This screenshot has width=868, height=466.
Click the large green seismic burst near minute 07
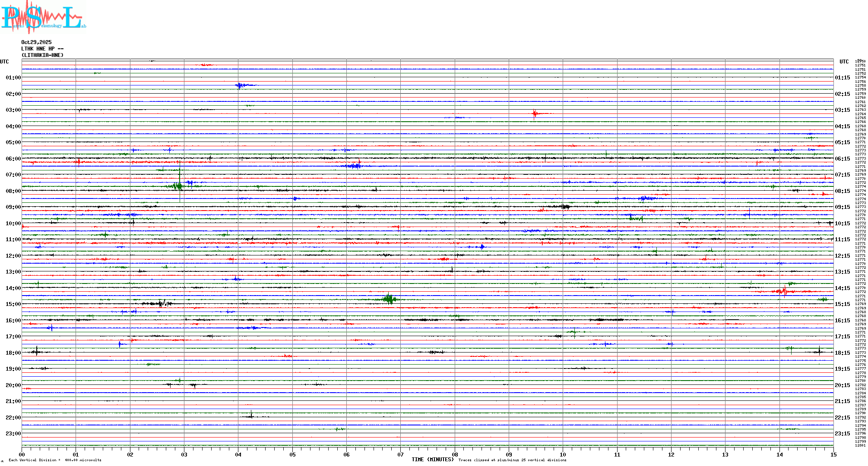(x=389, y=299)
